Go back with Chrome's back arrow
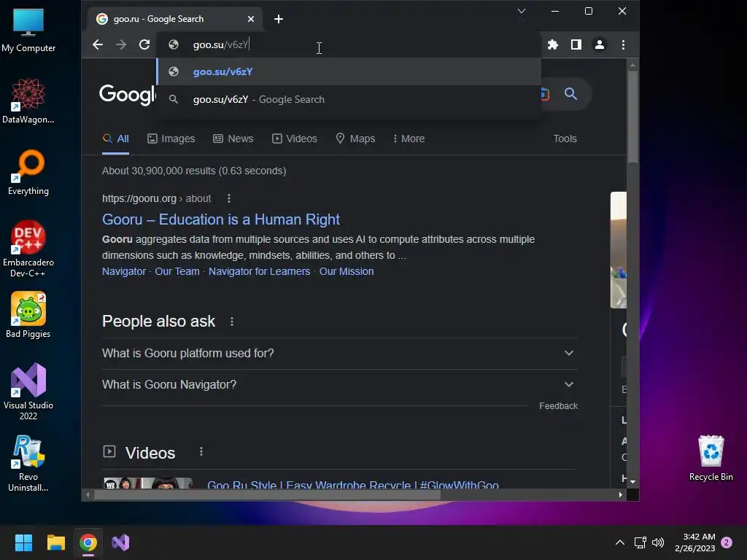The height and width of the screenshot is (560, 747). point(98,44)
